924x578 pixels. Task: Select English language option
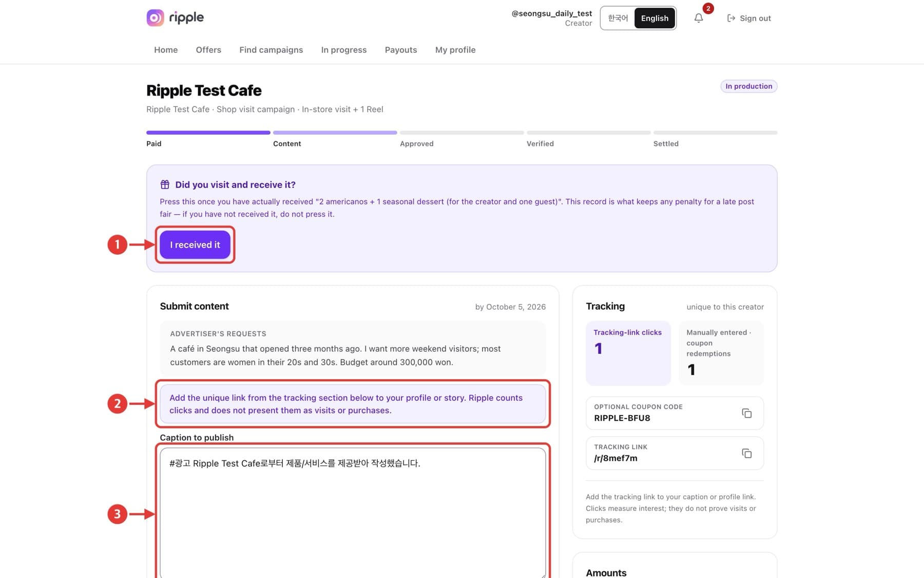click(654, 18)
